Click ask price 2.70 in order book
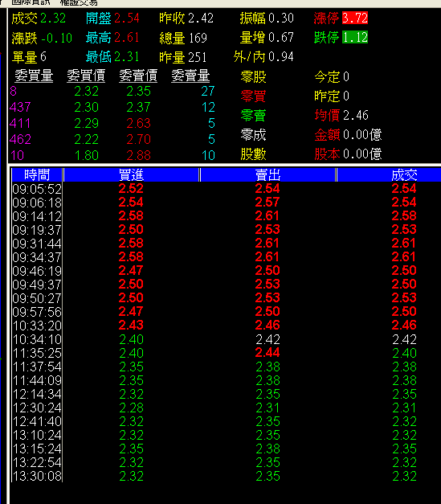 (x=138, y=139)
